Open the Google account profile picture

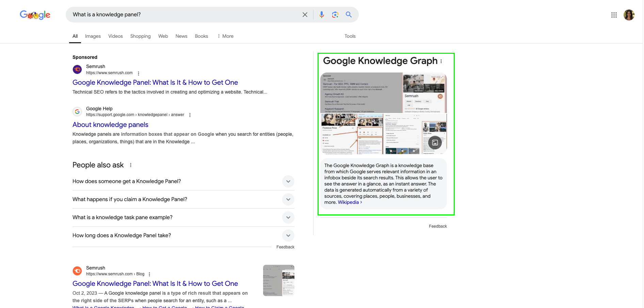point(629,15)
